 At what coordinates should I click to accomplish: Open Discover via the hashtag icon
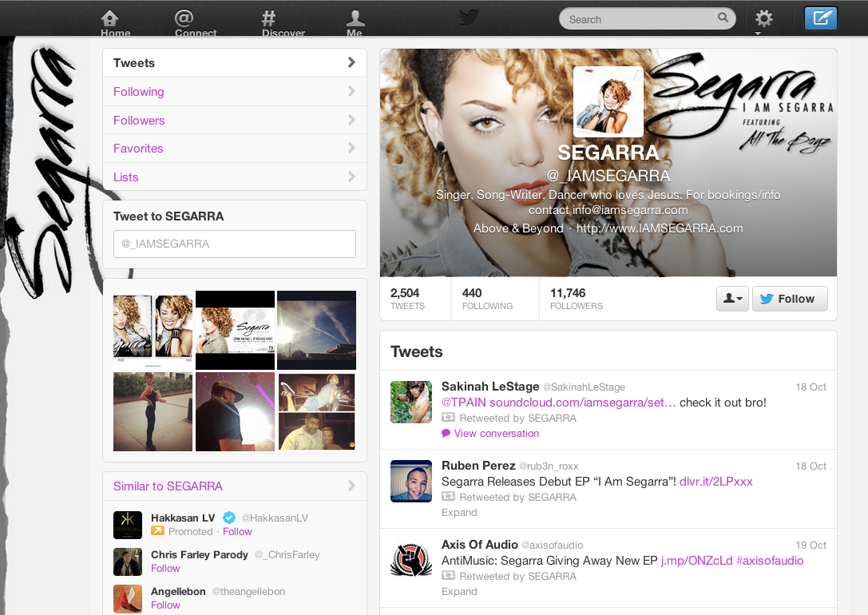pyautogui.click(x=269, y=18)
